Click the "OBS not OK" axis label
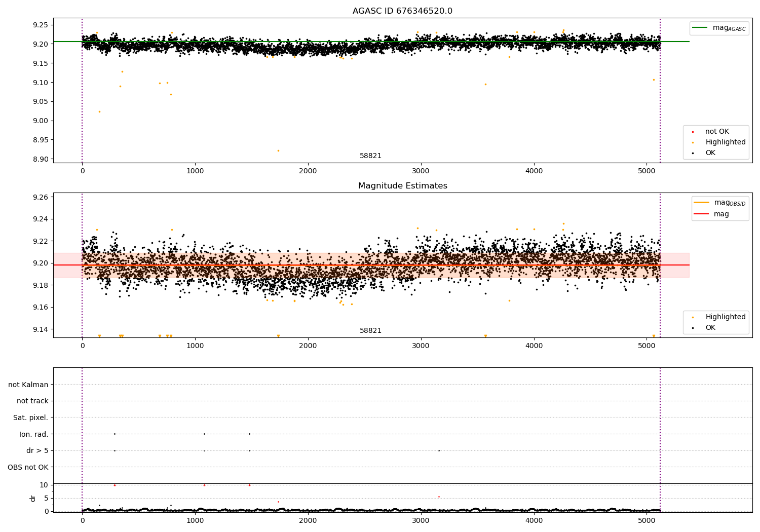The width and height of the screenshot is (760, 532). click(x=28, y=467)
